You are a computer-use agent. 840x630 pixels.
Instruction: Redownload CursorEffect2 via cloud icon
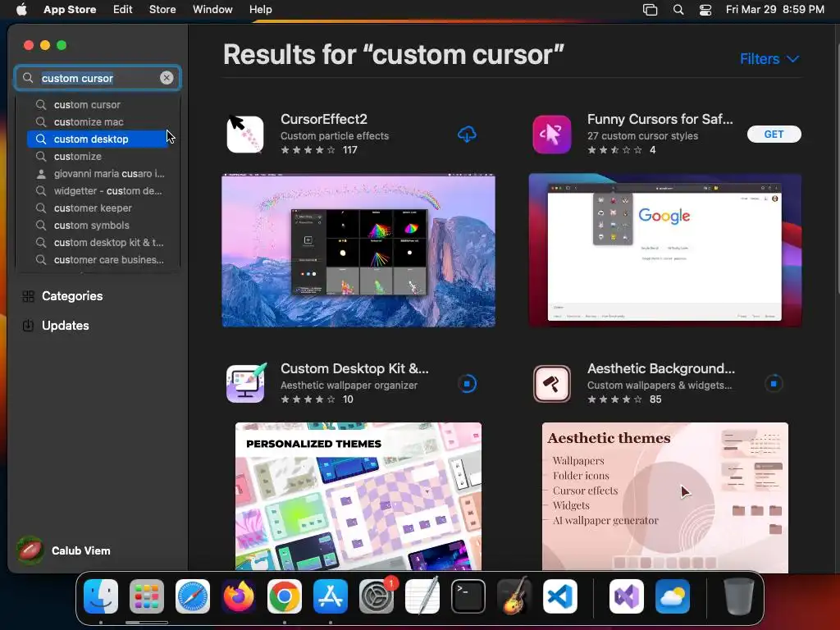467,134
